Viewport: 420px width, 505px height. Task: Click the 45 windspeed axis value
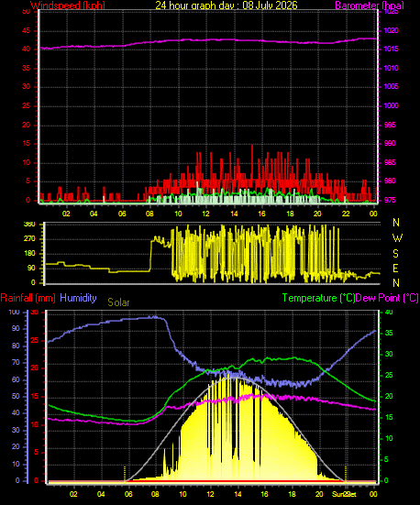click(x=26, y=31)
